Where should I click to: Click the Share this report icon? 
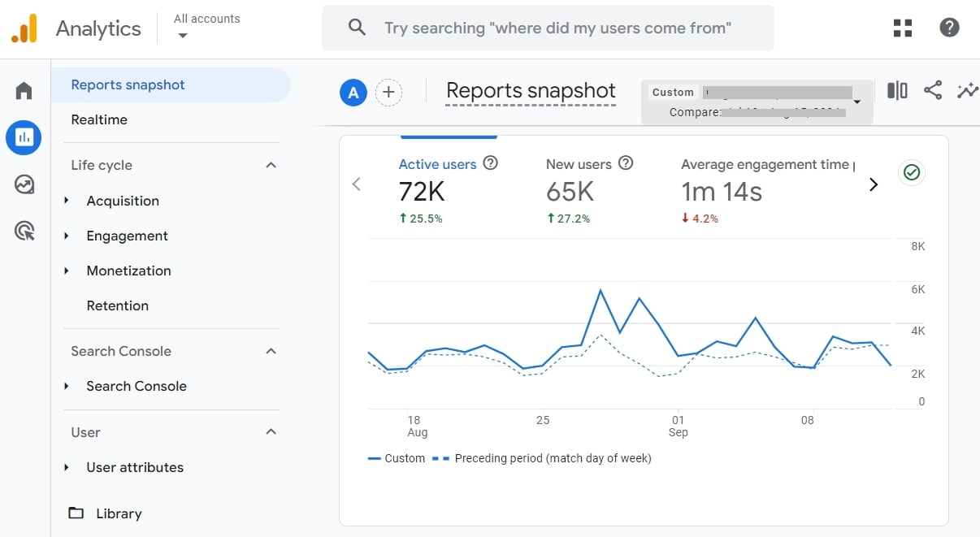(933, 90)
